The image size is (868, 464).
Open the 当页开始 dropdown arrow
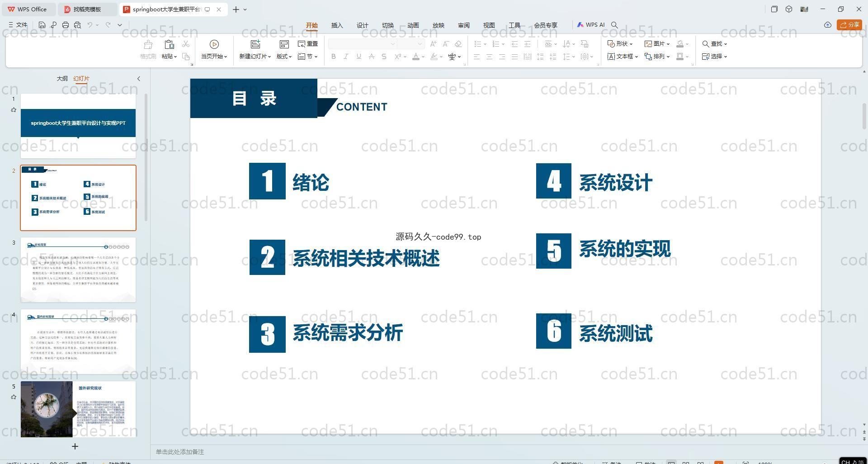click(226, 57)
